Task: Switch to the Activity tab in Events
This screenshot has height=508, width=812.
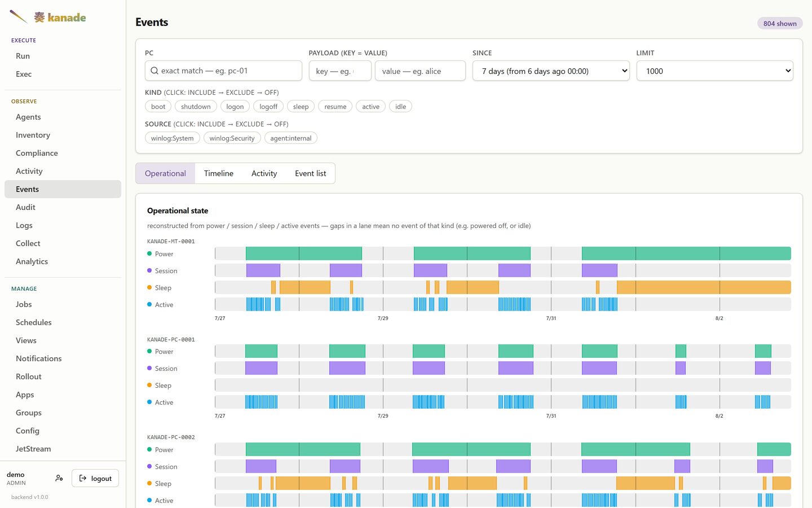Action: tap(264, 173)
